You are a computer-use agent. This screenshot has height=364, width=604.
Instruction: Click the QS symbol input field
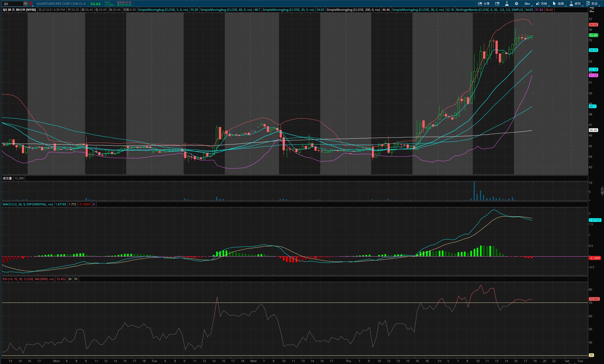tap(13, 4)
